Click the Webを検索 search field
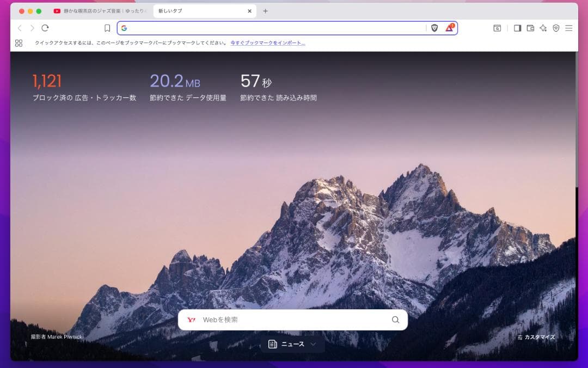The height and width of the screenshot is (368, 588). coord(294,320)
